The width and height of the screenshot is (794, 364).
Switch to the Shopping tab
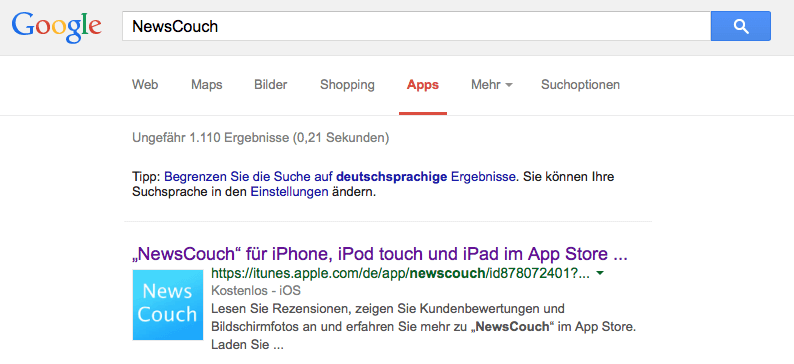(347, 85)
